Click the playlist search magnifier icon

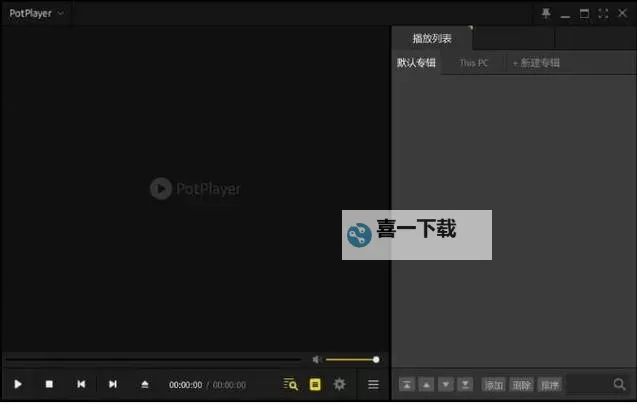(x=619, y=384)
